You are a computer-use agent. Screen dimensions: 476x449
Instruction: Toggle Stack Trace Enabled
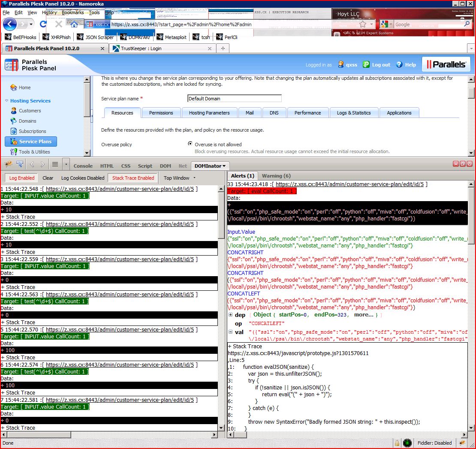click(x=133, y=178)
